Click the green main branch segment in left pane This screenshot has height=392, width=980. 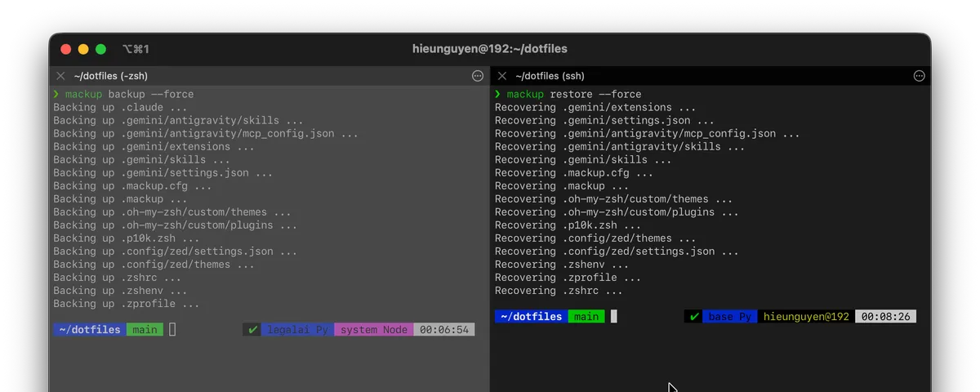[145, 330]
